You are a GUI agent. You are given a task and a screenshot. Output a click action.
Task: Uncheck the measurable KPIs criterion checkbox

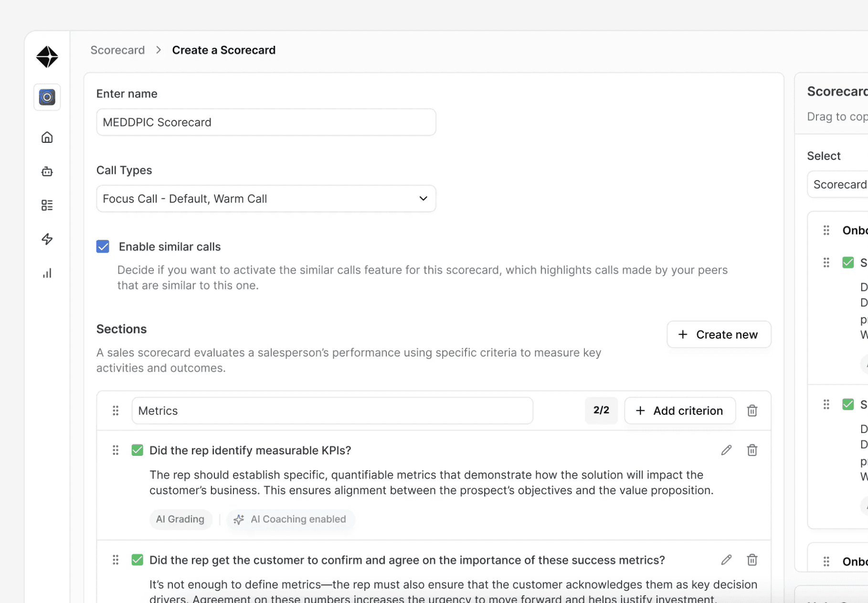(137, 450)
